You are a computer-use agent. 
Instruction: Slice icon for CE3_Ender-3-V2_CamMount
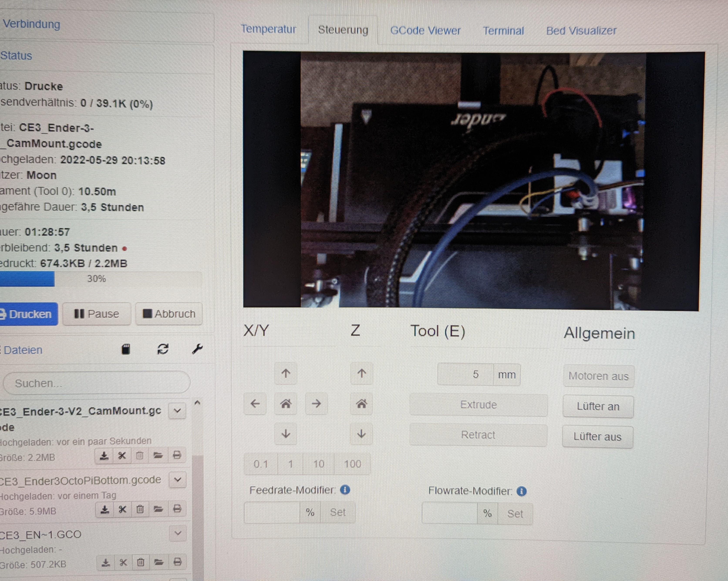(122, 456)
